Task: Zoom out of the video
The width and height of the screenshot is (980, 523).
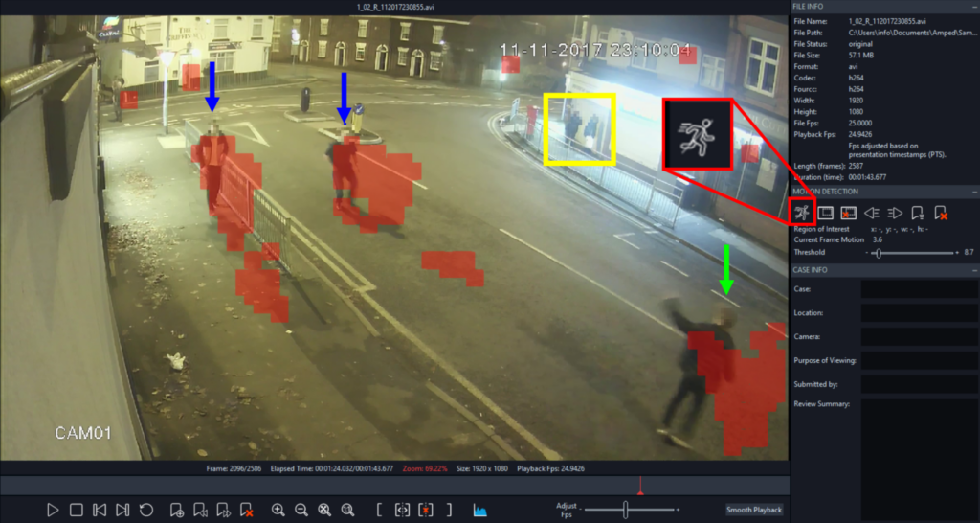Action: (x=301, y=510)
